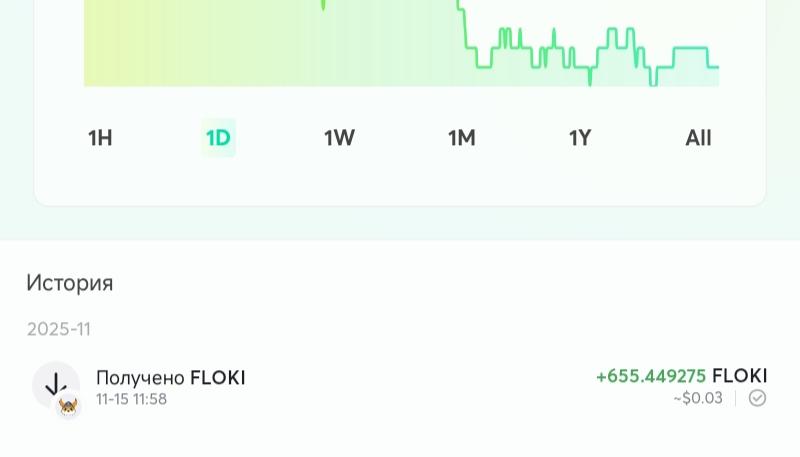Screen dimensions: 800x457
Task: Click the received down-arrow transaction icon
Action: (55, 384)
